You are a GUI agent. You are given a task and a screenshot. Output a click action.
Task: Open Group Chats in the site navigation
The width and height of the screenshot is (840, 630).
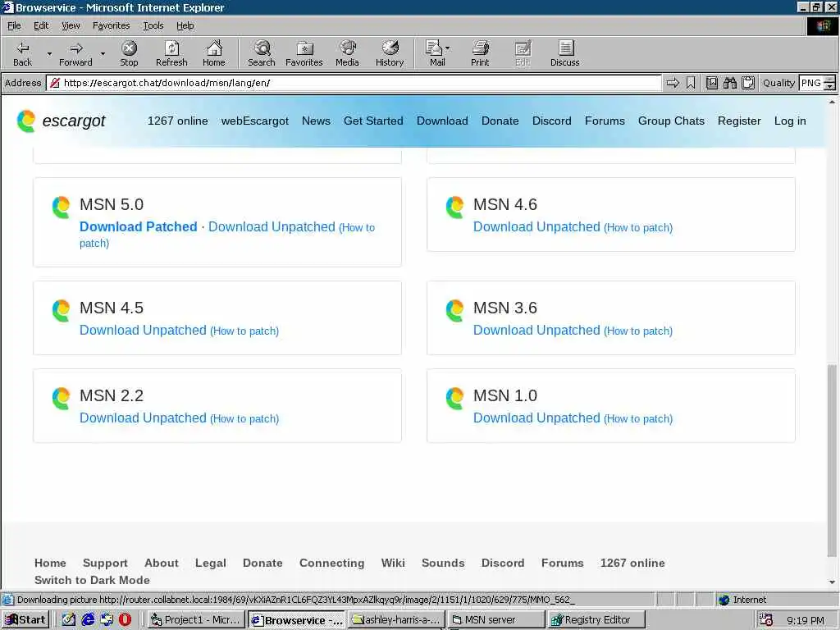(x=671, y=121)
